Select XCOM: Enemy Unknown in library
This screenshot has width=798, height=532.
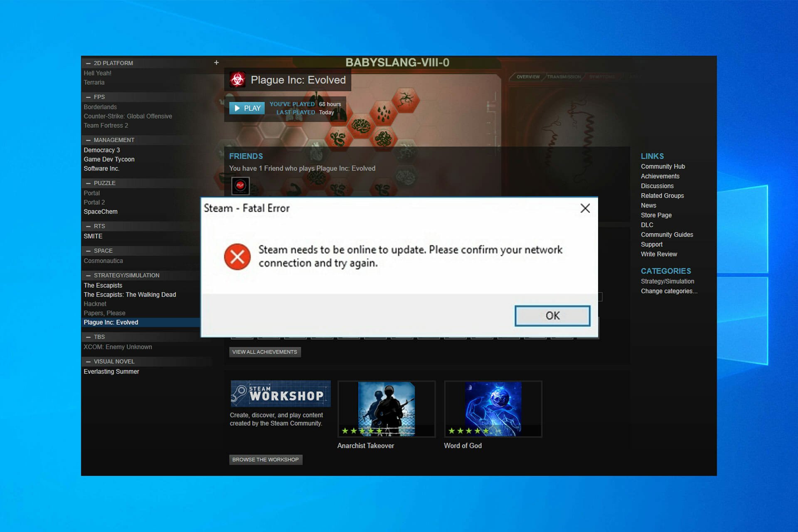tap(118, 347)
